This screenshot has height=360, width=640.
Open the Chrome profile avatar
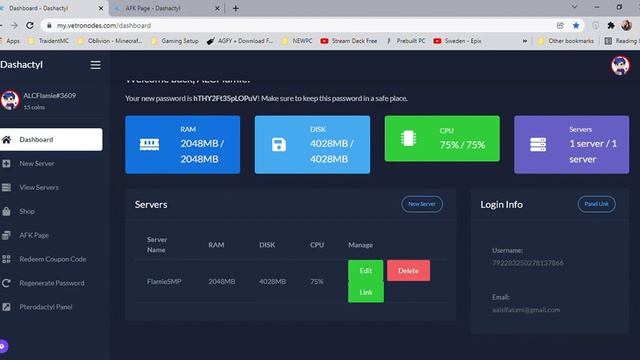point(627,25)
